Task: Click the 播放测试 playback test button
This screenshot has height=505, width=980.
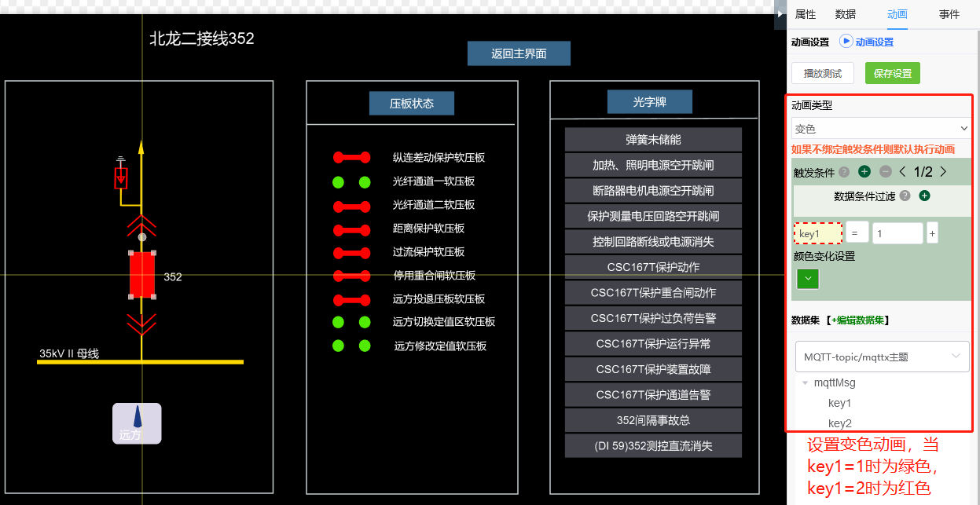Action: tap(822, 72)
